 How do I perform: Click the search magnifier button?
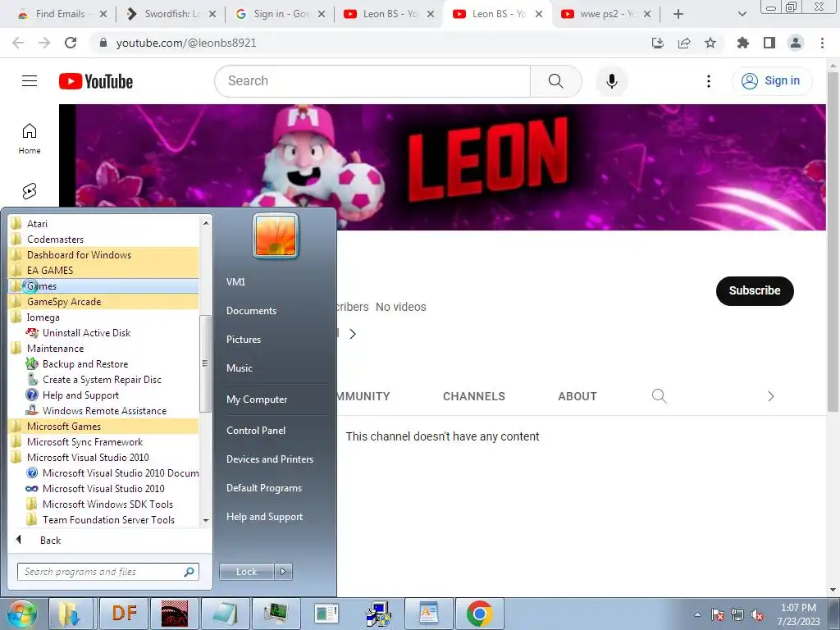(x=555, y=81)
